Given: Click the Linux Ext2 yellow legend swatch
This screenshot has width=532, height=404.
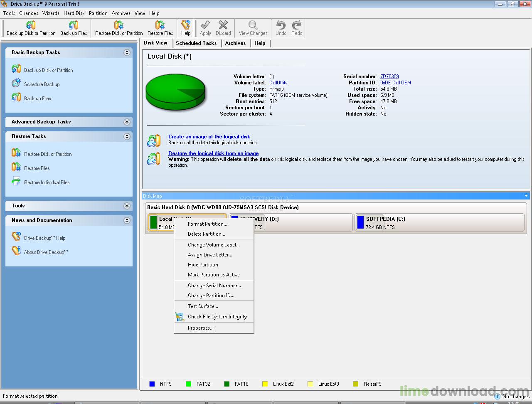Looking at the screenshot, I should 265,384.
